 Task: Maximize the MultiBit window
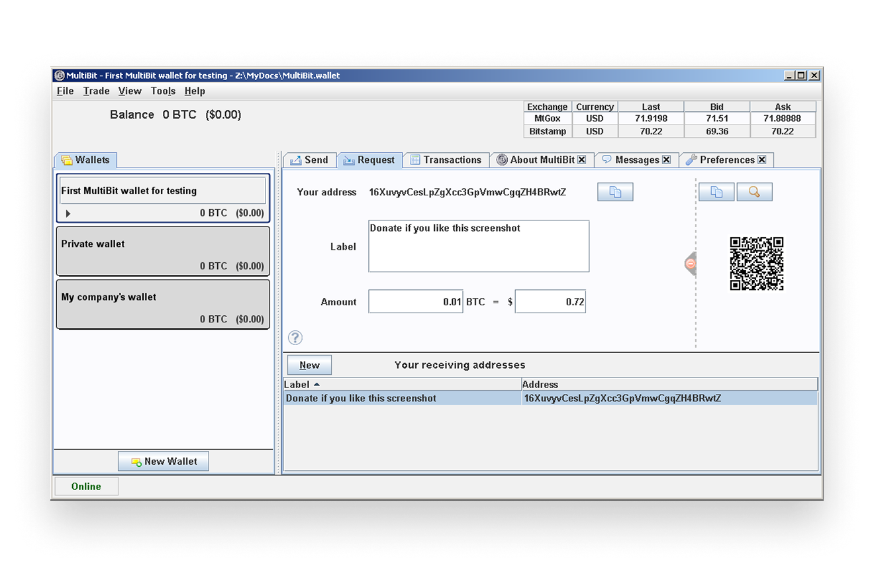point(801,75)
